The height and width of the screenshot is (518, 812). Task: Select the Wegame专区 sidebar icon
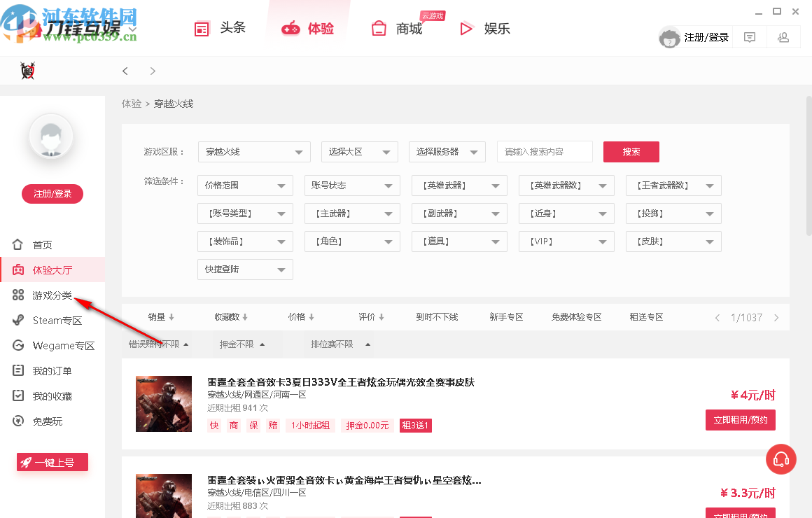click(18, 345)
